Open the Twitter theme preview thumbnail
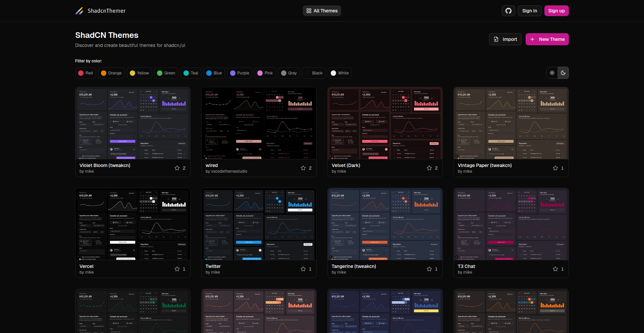This screenshot has width=644, height=333. point(259,224)
